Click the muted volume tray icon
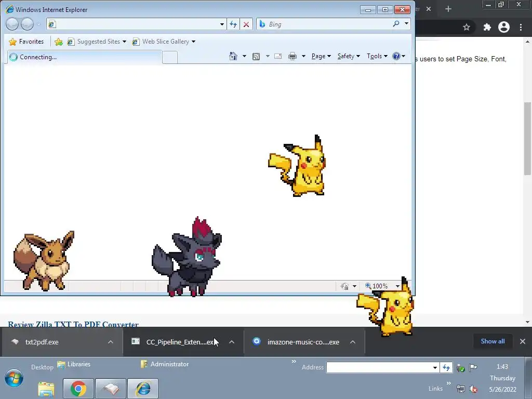This screenshot has width=532, height=399. click(473, 389)
